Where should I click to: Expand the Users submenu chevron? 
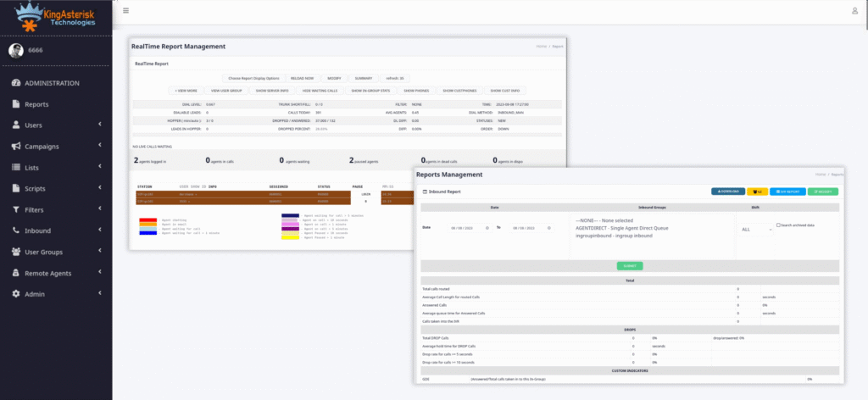(x=100, y=125)
